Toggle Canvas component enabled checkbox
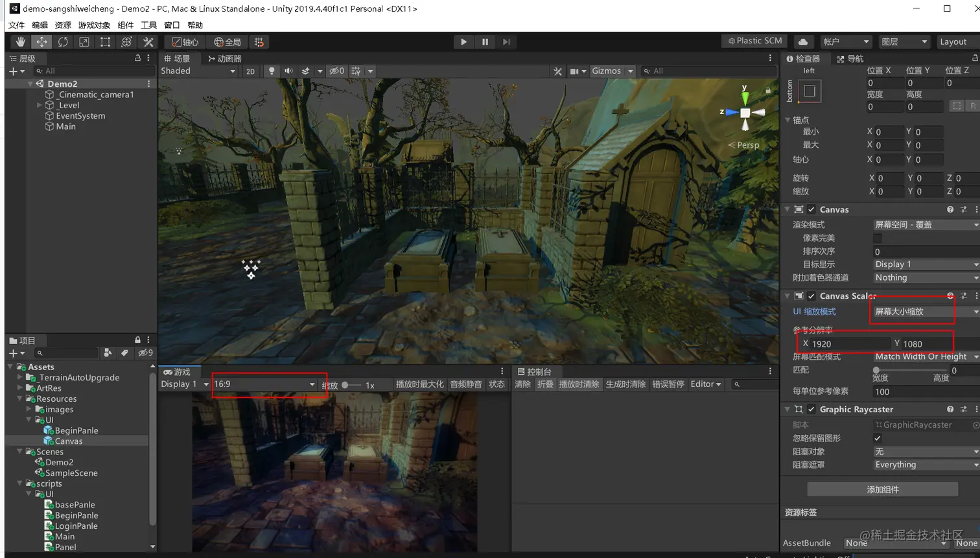Image resolution: width=980 pixels, height=558 pixels. (811, 209)
